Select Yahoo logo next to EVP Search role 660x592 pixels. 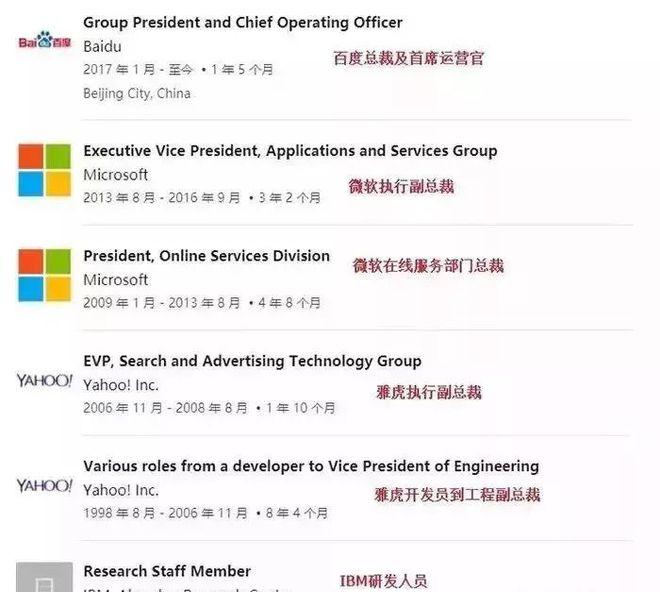pyautogui.click(x=44, y=380)
